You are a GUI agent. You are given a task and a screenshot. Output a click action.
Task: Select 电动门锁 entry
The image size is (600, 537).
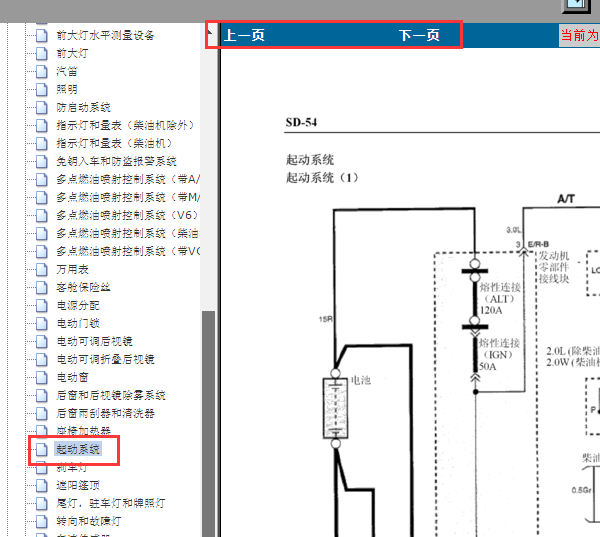78,323
